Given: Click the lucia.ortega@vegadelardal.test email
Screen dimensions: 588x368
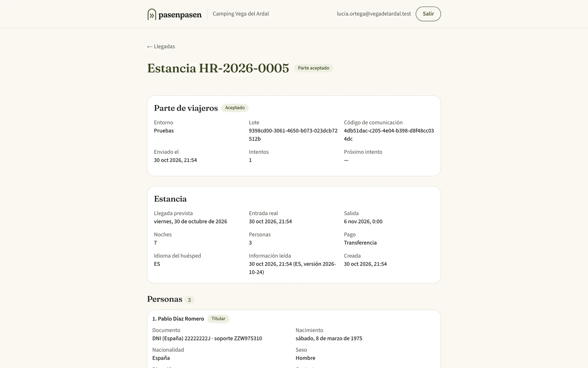Looking at the screenshot, I should click(x=374, y=14).
